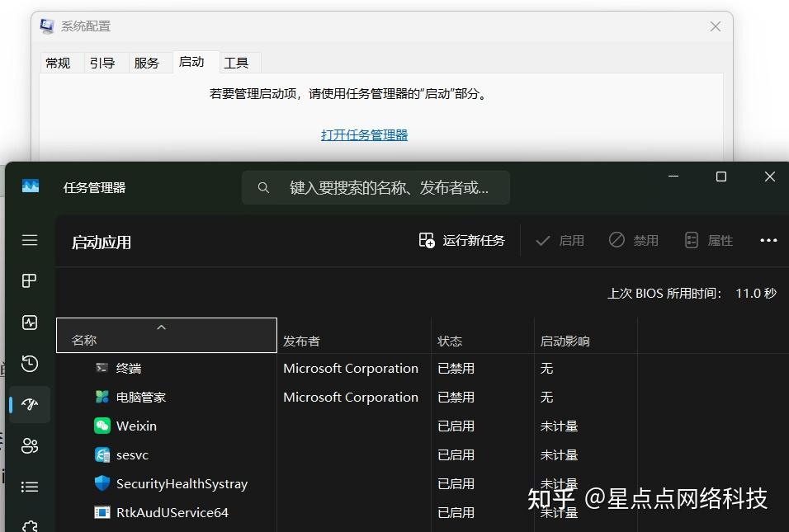Select the 电脑管家 row name

point(141,398)
